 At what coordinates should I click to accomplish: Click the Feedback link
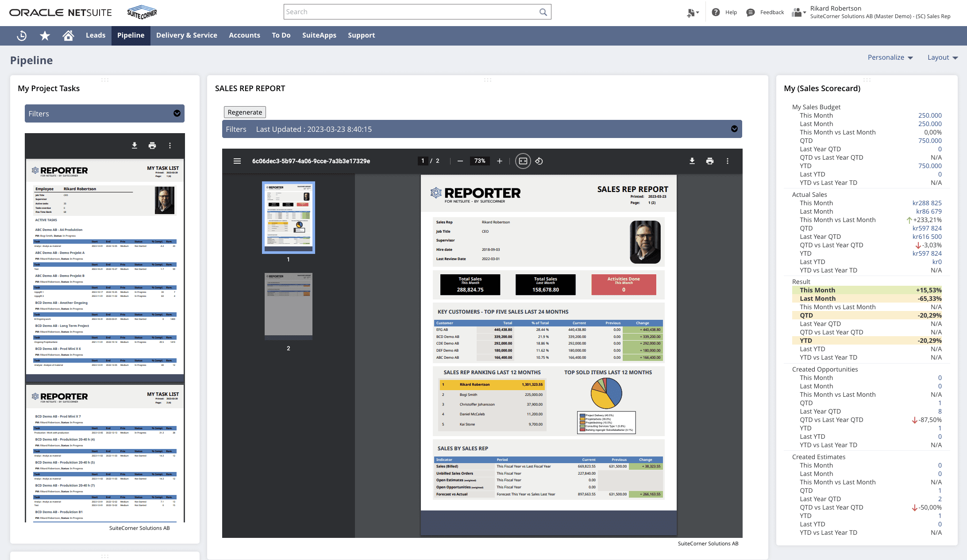[x=772, y=12]
